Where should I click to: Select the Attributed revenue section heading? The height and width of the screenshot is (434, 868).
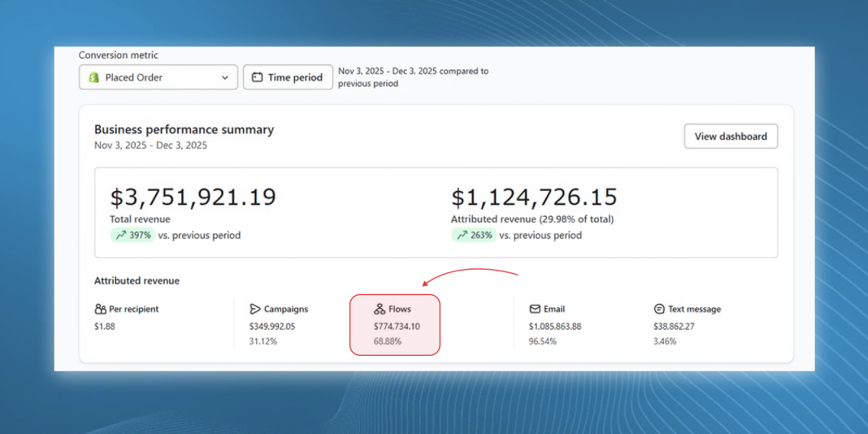(x=137, y=281)
